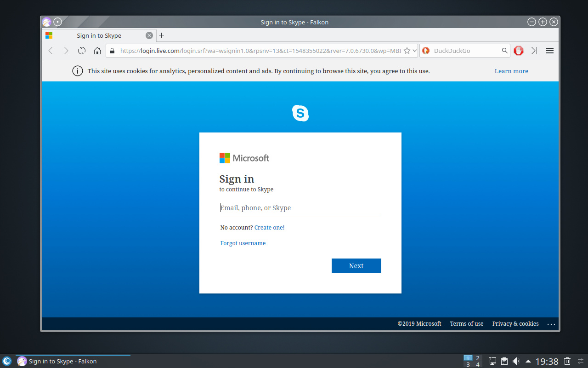
Task: Open the Create one! link
Action: pyautogui.click(x=270, y=227)
